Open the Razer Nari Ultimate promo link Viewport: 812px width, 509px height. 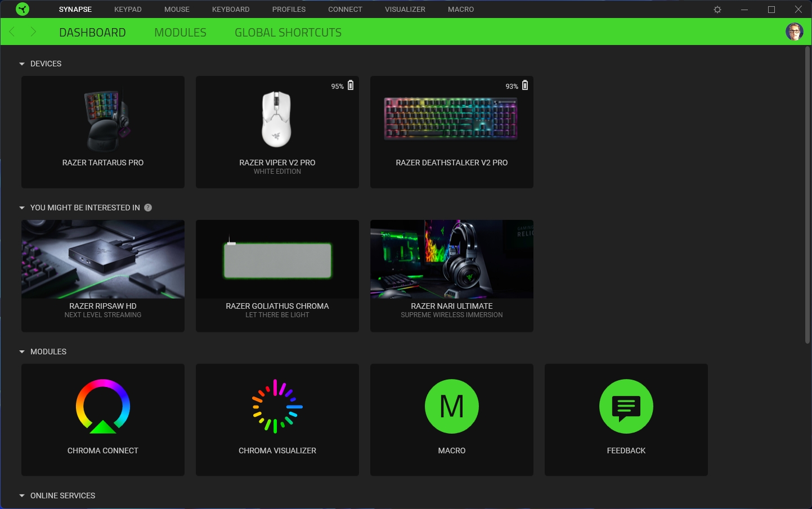[x=452, y=306]
